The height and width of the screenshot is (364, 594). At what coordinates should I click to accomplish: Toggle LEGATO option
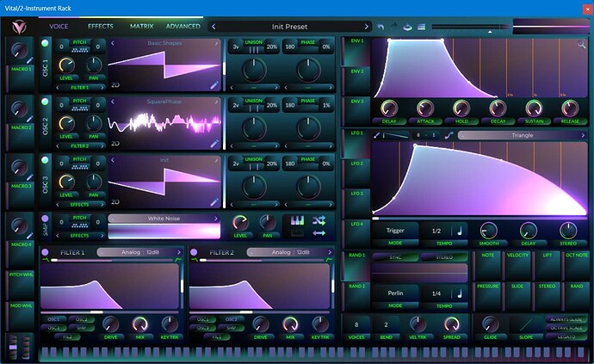click(566, 336)
